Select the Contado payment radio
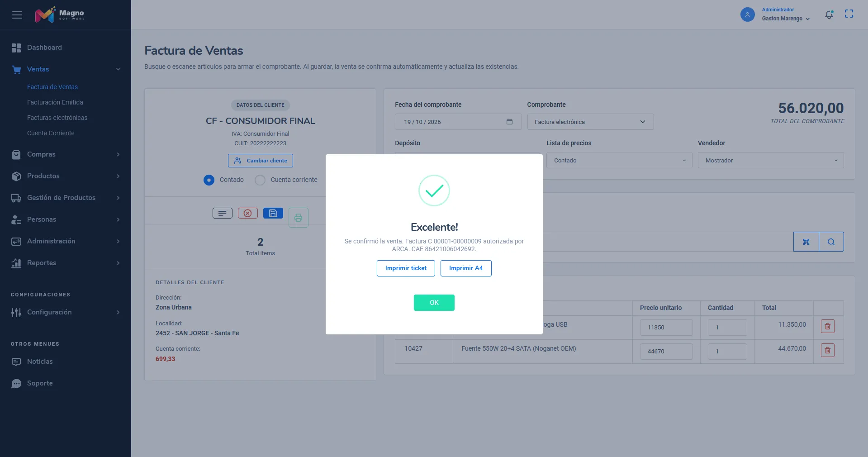 coord(209,180)
